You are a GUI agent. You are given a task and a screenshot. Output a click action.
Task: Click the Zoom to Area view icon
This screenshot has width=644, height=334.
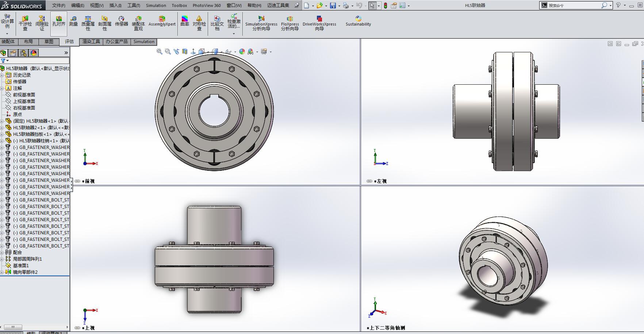point(168,51)
